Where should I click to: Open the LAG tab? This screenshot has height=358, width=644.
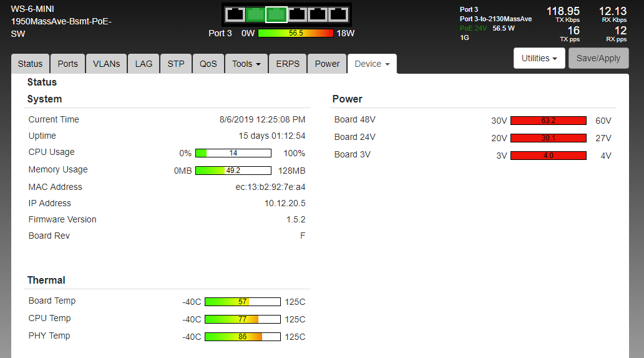(x=144, y=64)
